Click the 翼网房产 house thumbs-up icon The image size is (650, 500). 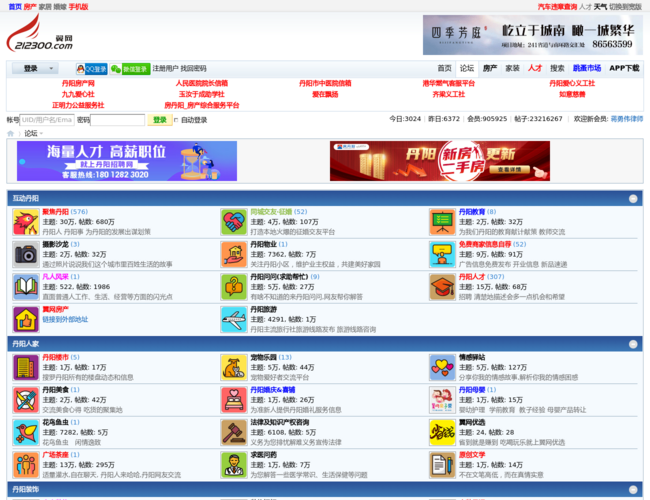pos(26,319)
